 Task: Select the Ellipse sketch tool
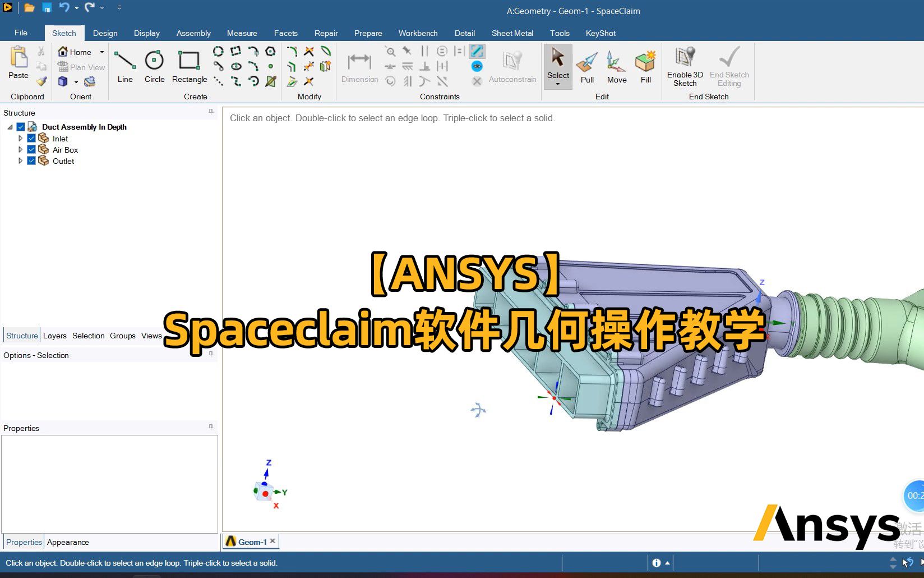(x=235, y=66)
